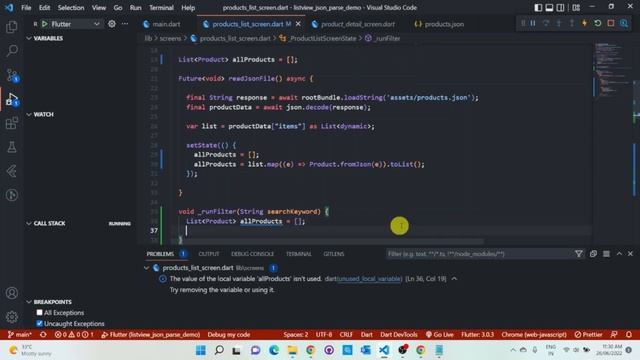The image size is (640, 360).
Task: Pause the debug session
Action: coord(533,23)
